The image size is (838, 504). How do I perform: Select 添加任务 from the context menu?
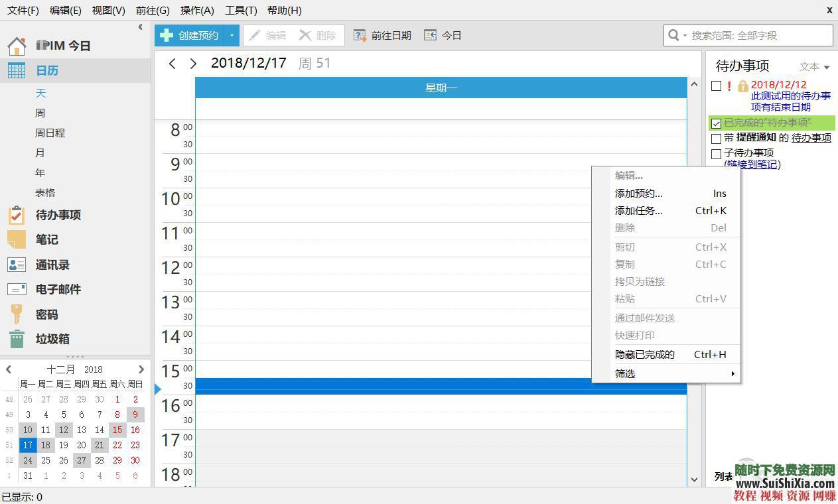638,210
